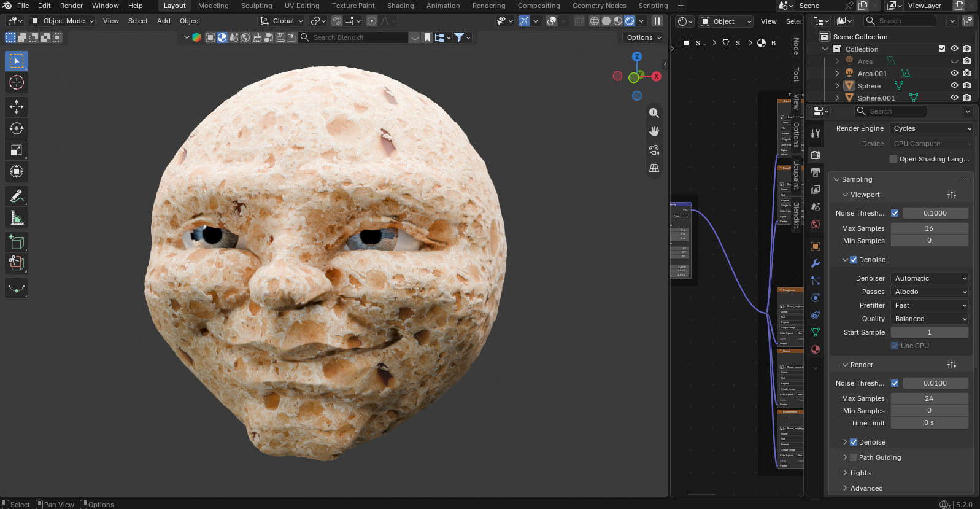Click the properties search field

click(890, 111)
